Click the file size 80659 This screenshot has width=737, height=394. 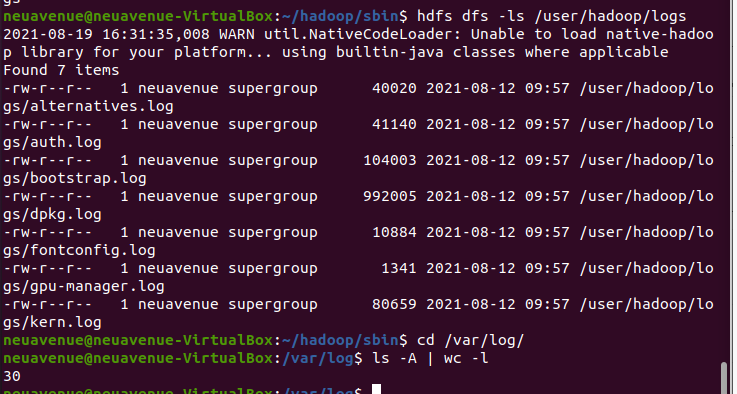coord(394,304)
